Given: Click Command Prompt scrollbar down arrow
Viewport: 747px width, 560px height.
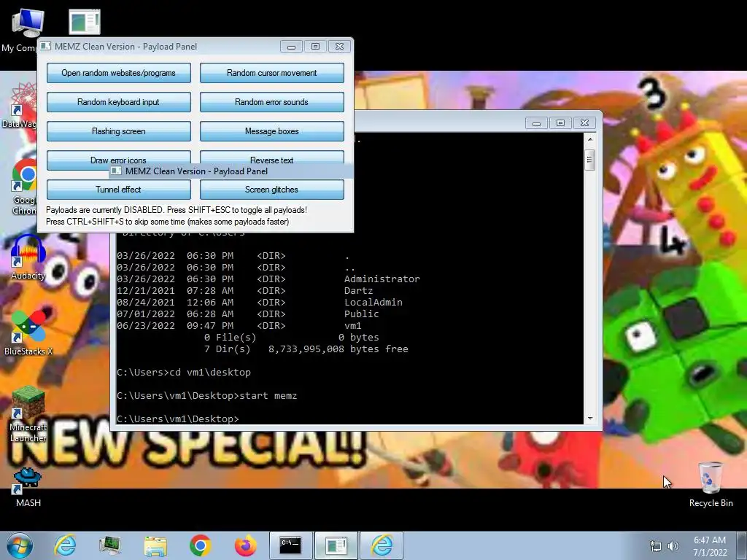Looking at the screenshot, I should [x=589, y=419].
